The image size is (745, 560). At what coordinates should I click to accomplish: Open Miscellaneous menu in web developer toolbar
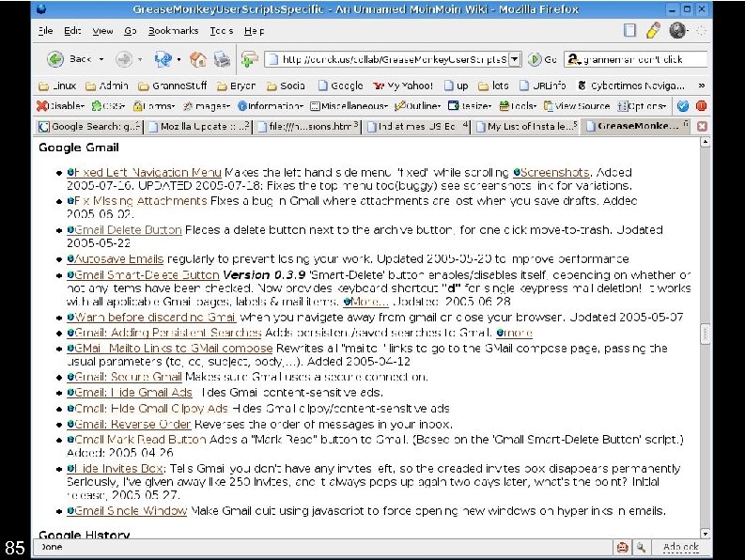point(349,106)
